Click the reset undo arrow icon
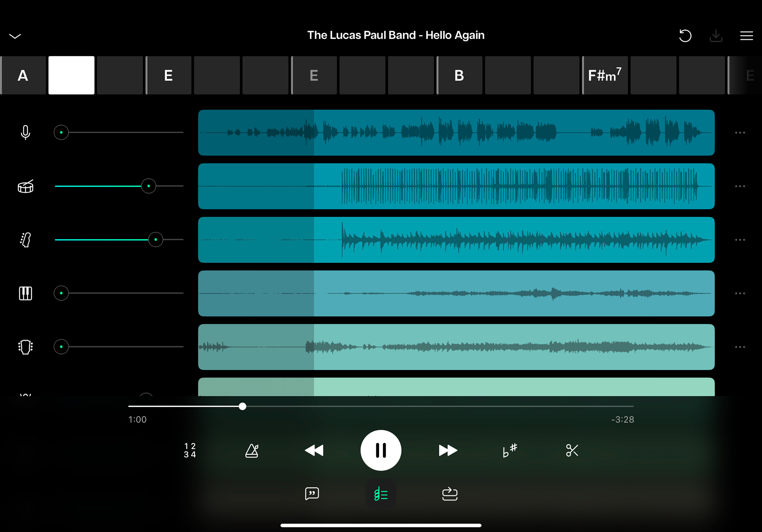This screenshot has height=532, width=762. click(x=685, y=36)
